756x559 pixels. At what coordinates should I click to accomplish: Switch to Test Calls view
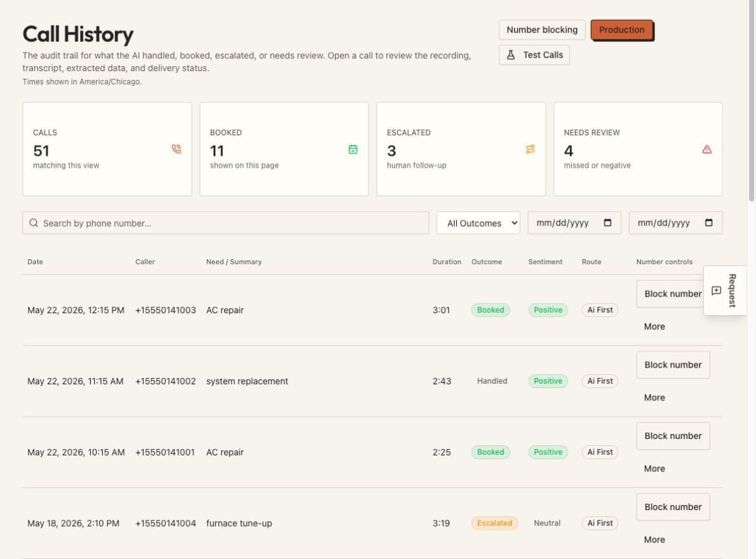(534, 55)
